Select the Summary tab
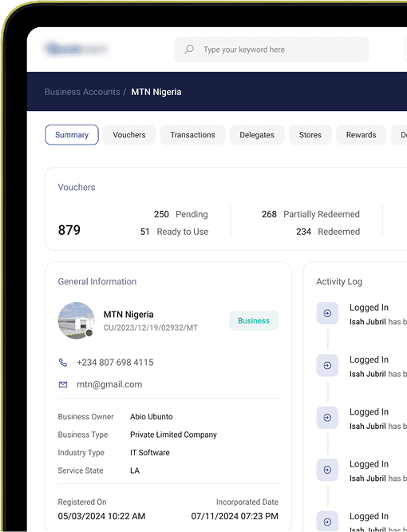 [x=72, y=135]
